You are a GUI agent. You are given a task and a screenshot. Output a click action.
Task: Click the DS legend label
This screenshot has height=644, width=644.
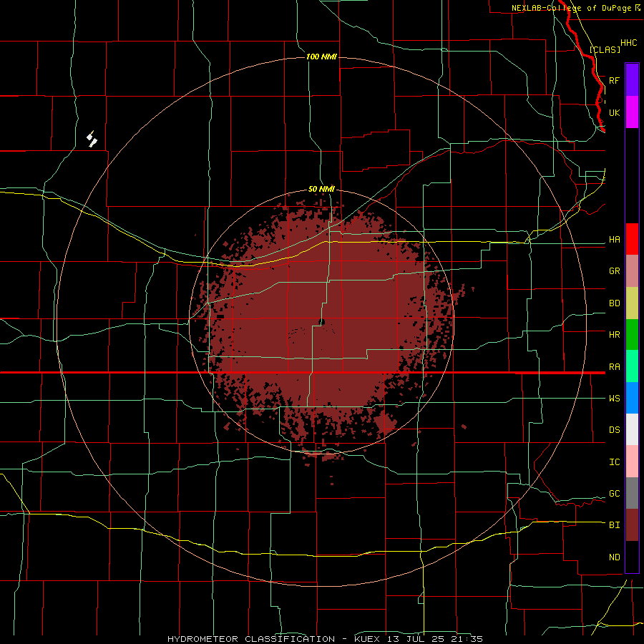(615, 430)
